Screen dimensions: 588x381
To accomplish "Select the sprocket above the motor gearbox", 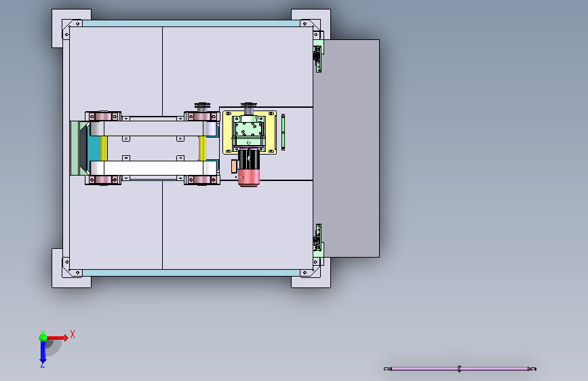I will click(249, 106).
